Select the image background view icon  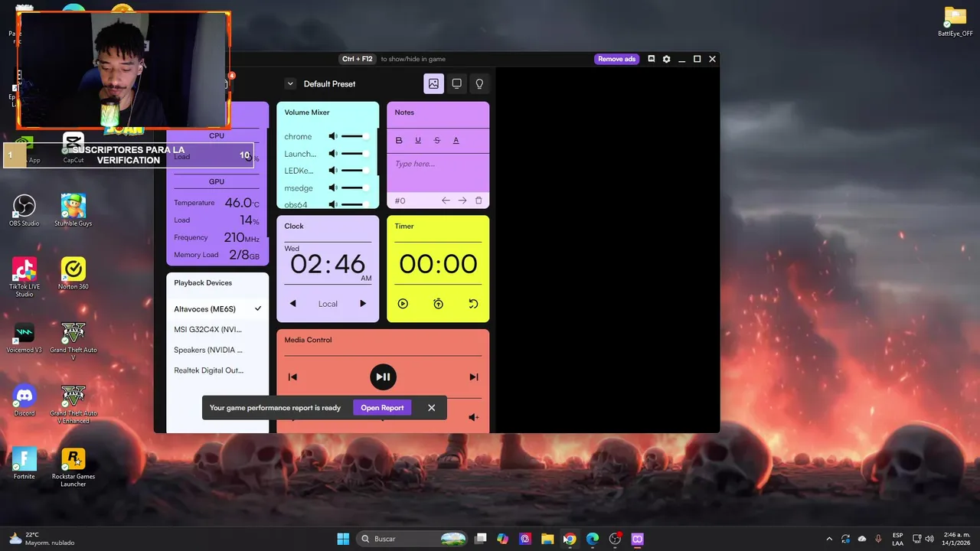coord(433,83)
